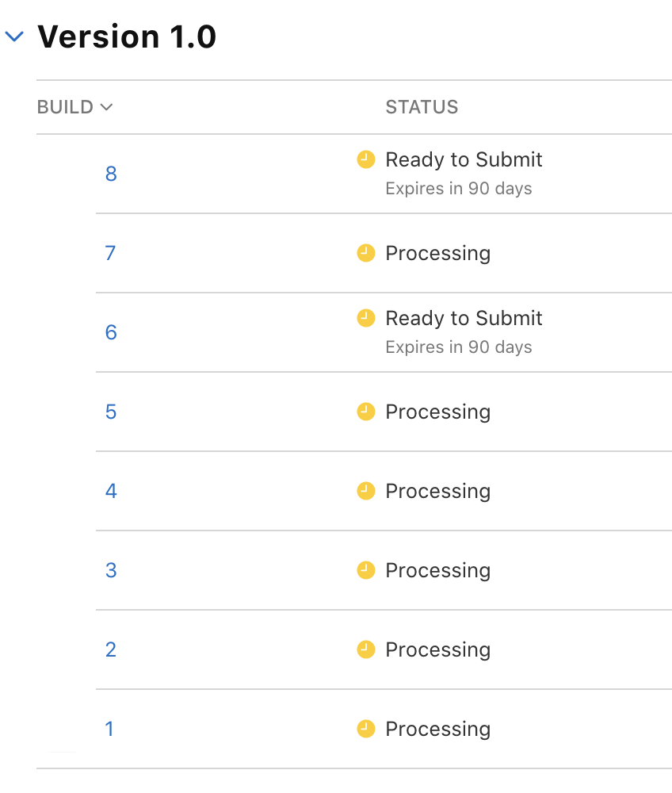Open build 1 link
This screenshot has height=793, width=672.
[x=110, y=729]
